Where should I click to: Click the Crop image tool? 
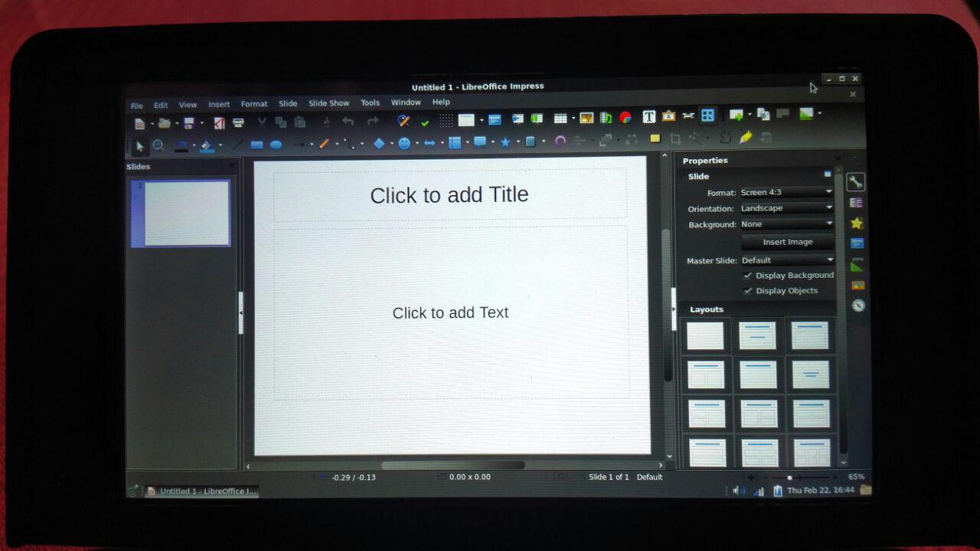675,139
